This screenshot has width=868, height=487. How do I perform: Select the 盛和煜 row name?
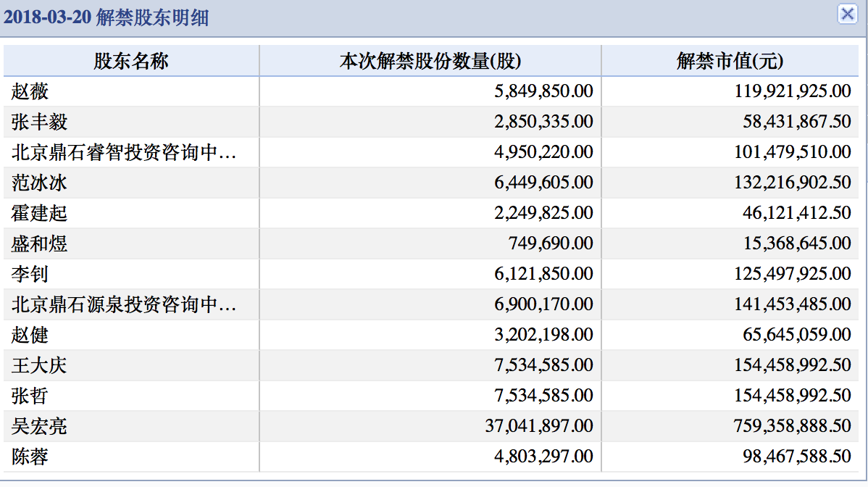click(x=39, y=243)
